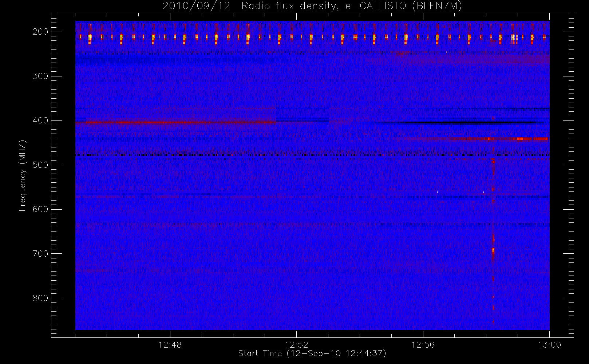Click the red emission band at 400 MHz
Image resolution: width=589 pixels, height=364 pixels.
click(176, 122)
